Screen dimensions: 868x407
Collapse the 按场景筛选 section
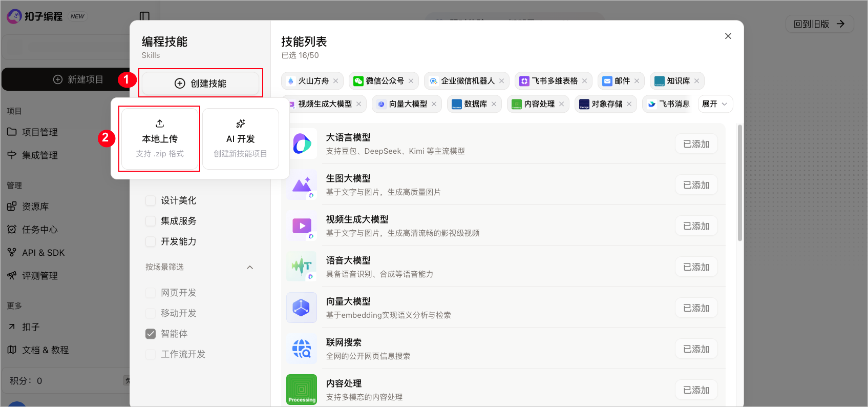click(250, 267)
